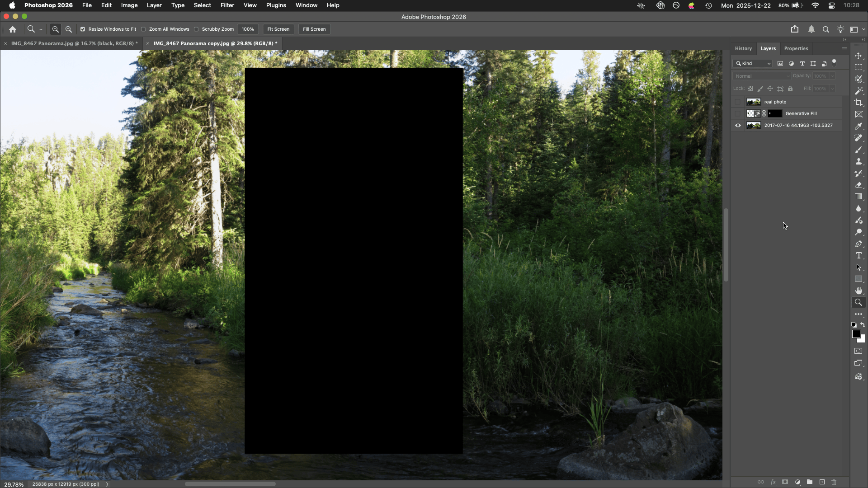Open the Kind layer filter dropdown
Screen dimensions: 868x488
tap(754, 63)
